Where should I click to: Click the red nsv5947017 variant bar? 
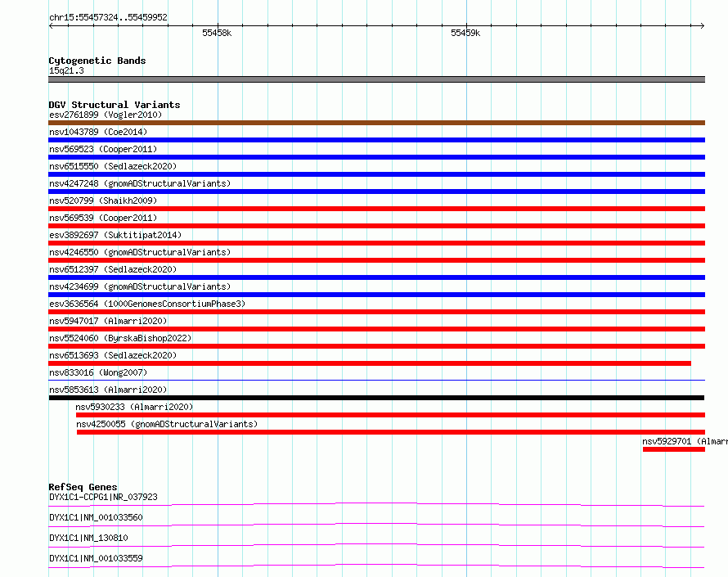376,329
